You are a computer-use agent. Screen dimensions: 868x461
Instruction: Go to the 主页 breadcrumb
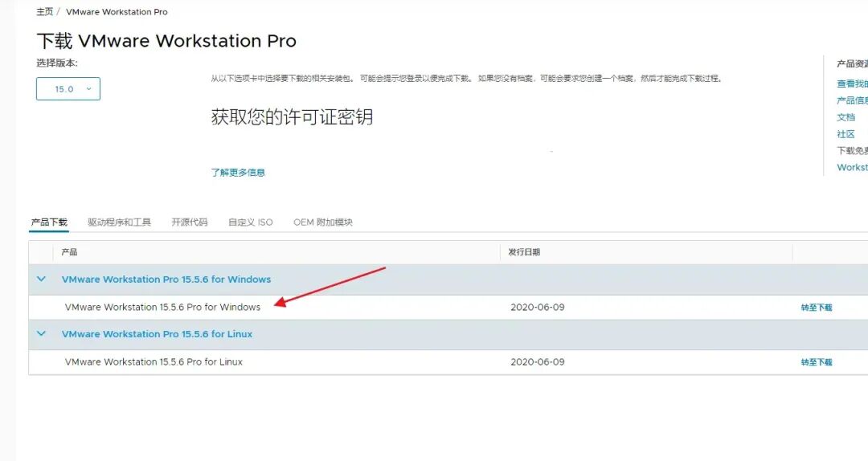[45, 11]
